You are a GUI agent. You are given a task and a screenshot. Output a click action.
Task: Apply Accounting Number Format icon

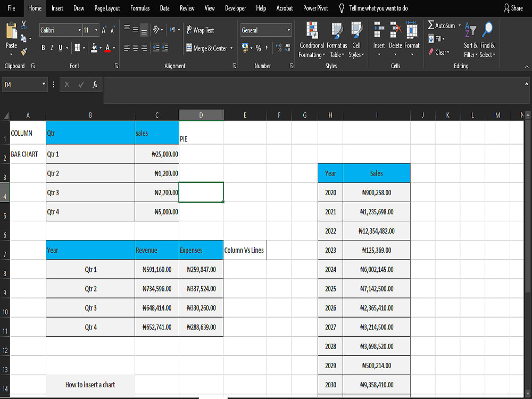(x=245, y=48)
